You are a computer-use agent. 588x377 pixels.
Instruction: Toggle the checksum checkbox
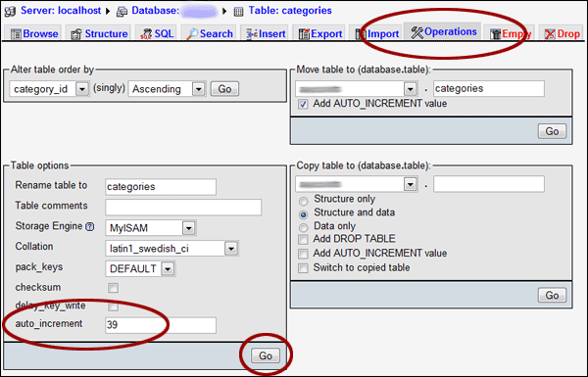(113, 288)
